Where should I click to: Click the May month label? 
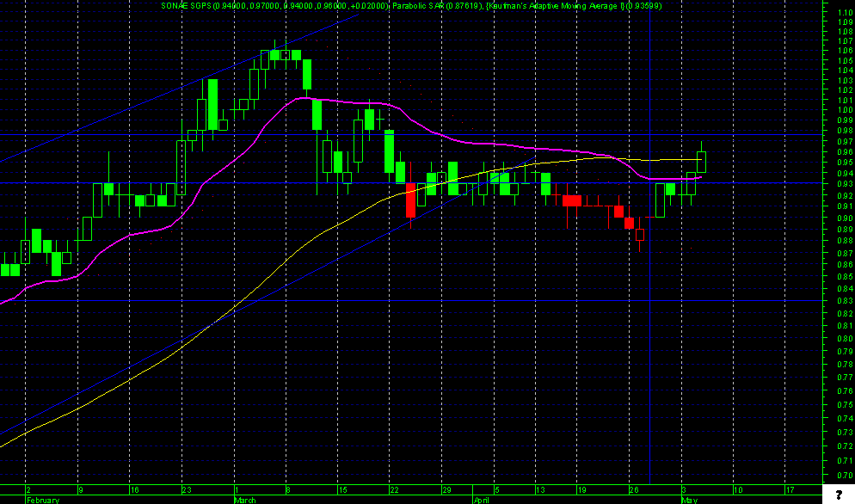point(690,500)
